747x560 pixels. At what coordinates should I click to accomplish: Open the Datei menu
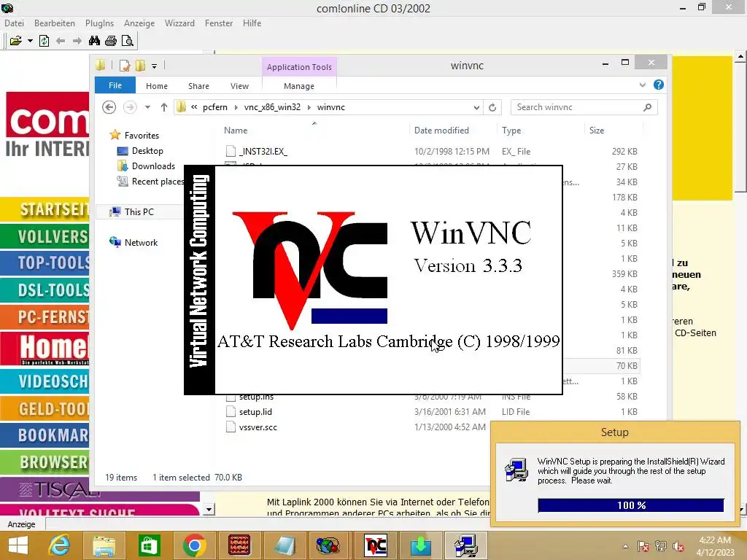(x=15, y=23)
